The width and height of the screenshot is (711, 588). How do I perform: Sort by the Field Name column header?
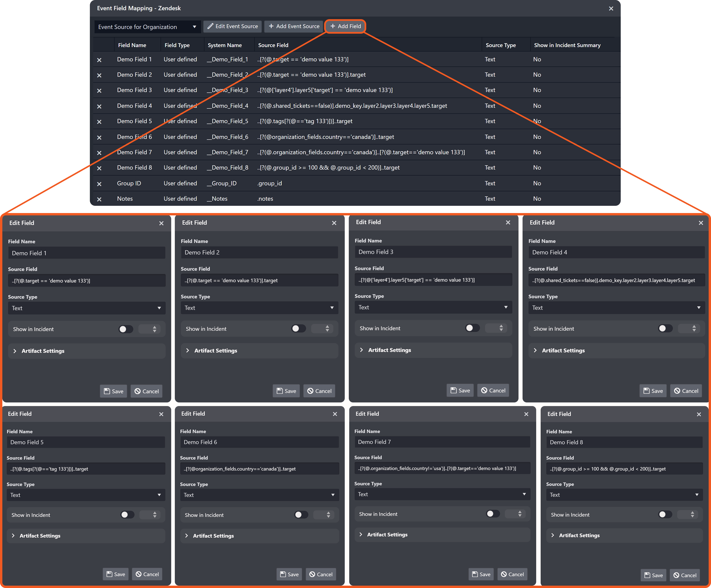(x=132, y=45)
